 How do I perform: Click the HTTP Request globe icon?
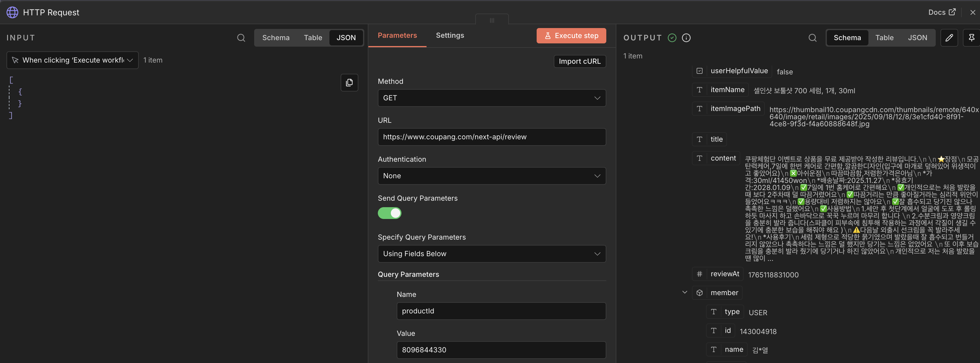12,12
